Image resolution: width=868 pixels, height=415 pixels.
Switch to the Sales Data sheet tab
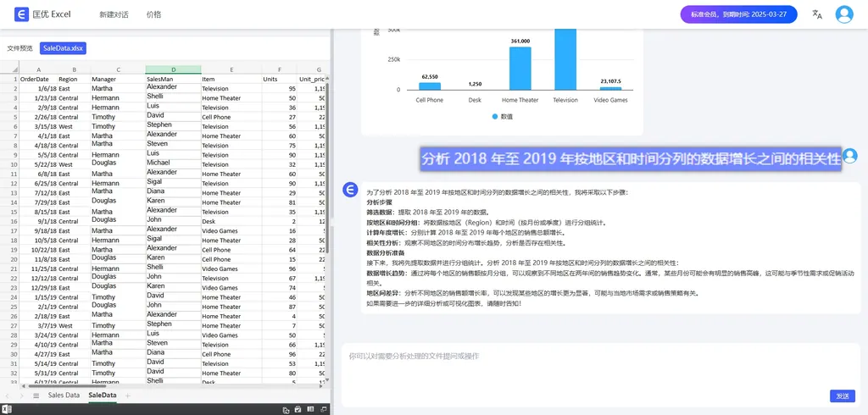point(64,396)
